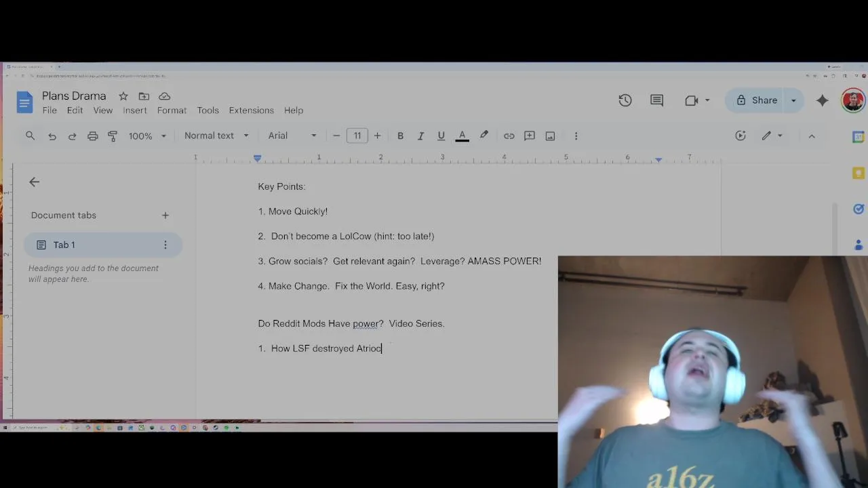Open editing mode pencil dropdown
This screenshot has width=868, height=488.
pos(772,136)
